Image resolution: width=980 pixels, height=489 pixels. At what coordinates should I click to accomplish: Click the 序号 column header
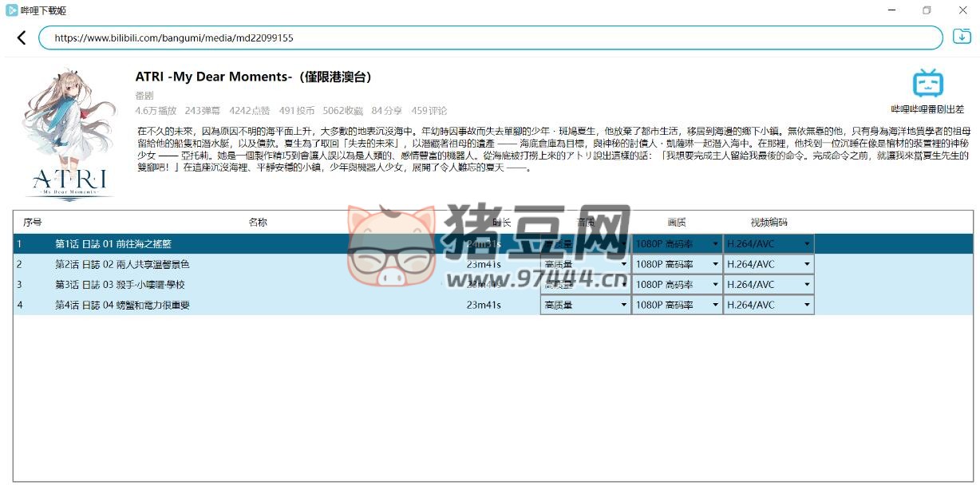[x=33, y=222]
